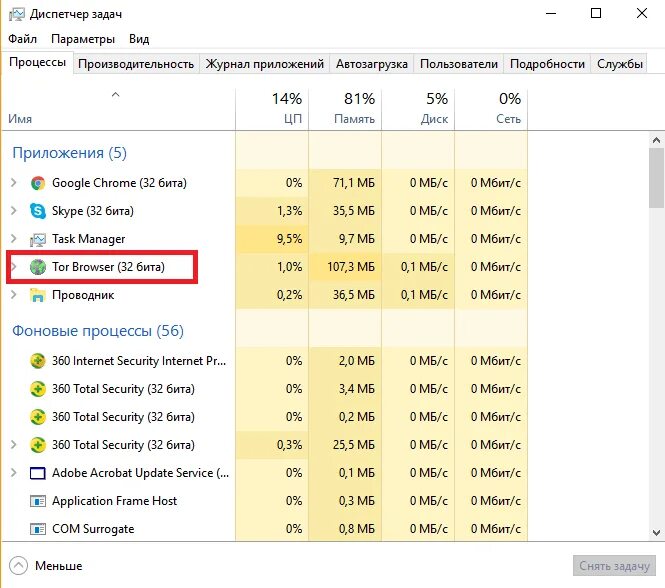The height and width of the screenshot is (588, 665).
Task: Switch to the Автозагрузка tab
Action: [372, 64]
